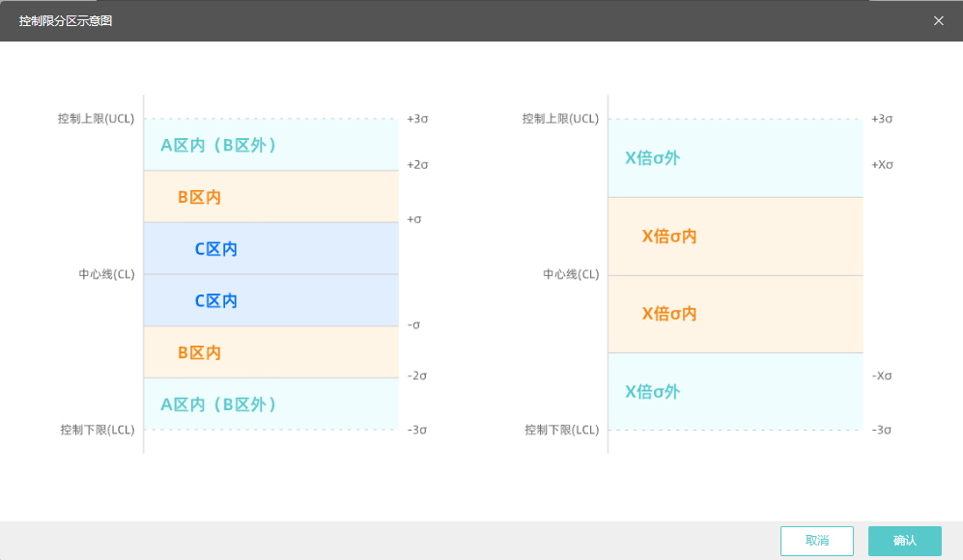
Task: Click the orange B区内 band between -σ and -2σ
Action: point(271,352)
